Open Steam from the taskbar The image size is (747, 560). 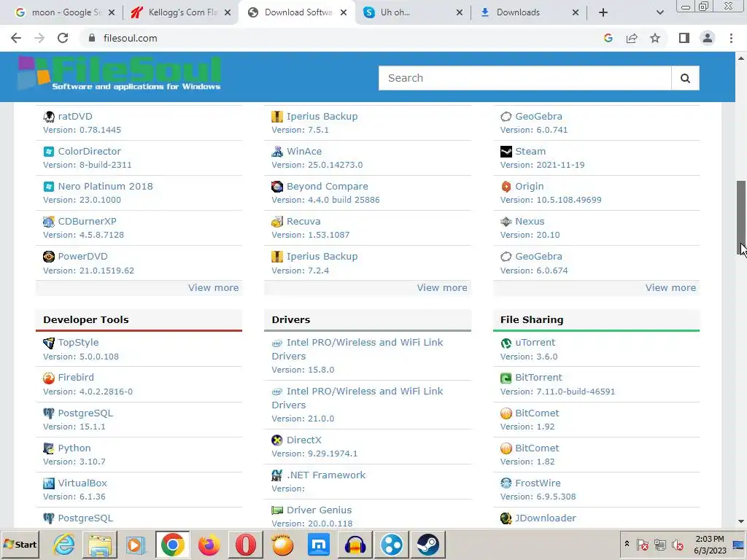tap(427, 544)
